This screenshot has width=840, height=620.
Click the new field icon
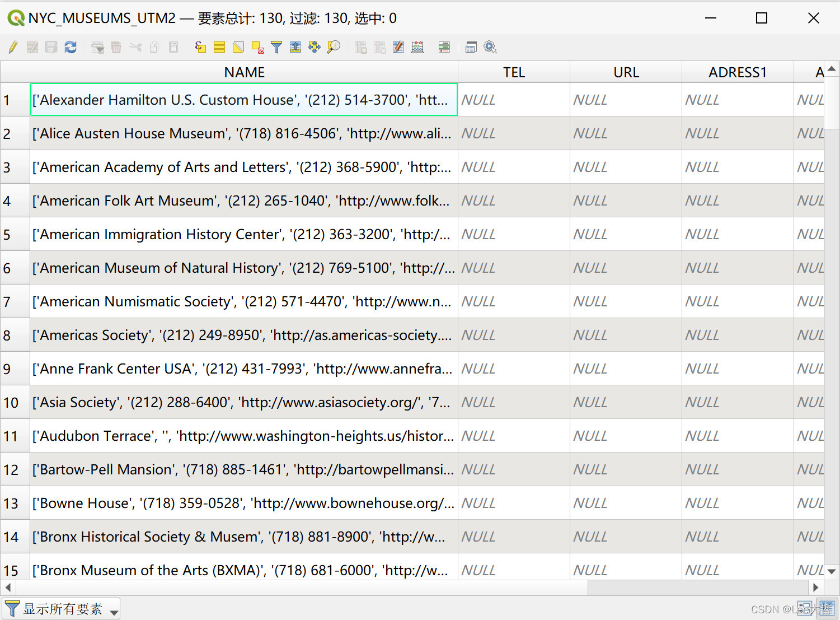(x=361, y=47)
